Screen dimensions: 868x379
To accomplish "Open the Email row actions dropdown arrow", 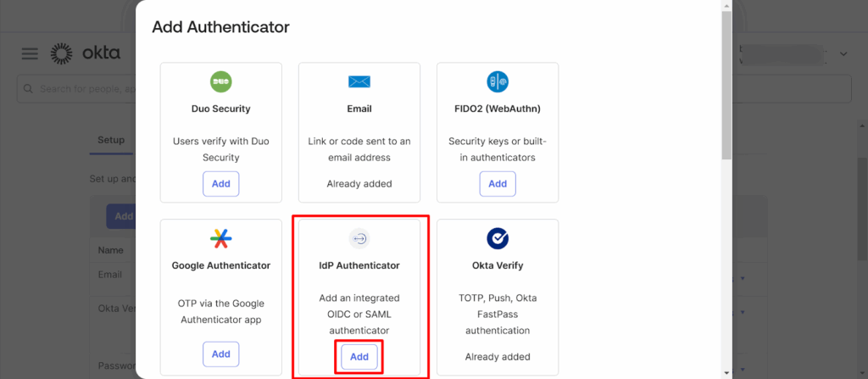I will coord(743,277).
